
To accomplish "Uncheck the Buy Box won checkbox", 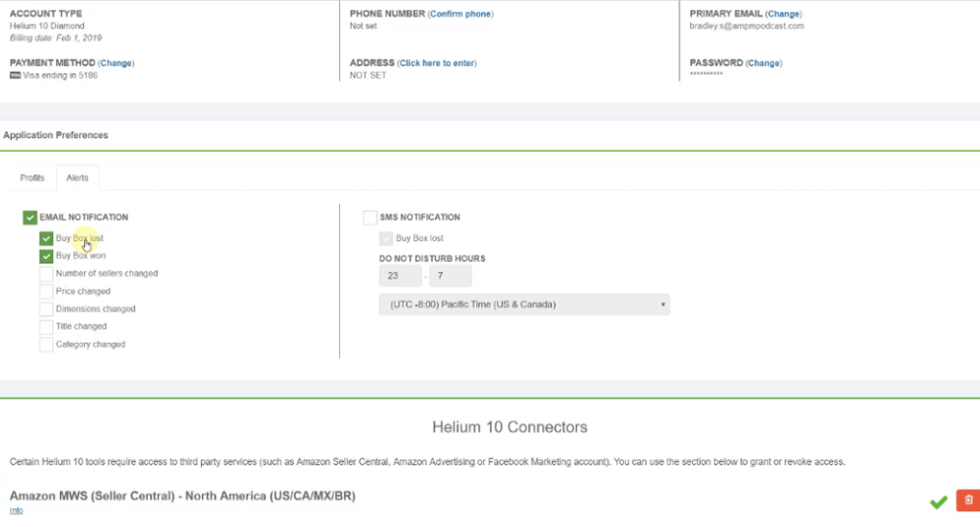I will click(x=46, y=256).
